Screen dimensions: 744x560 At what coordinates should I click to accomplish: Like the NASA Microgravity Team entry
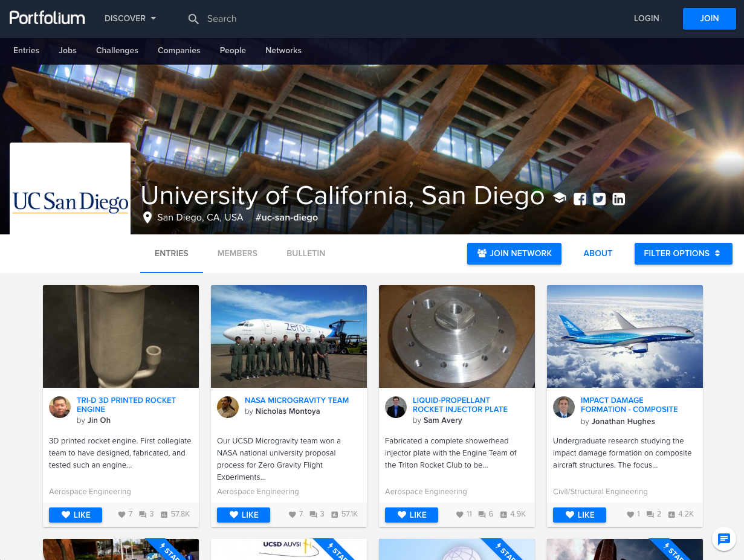click(x=244, y=515)
